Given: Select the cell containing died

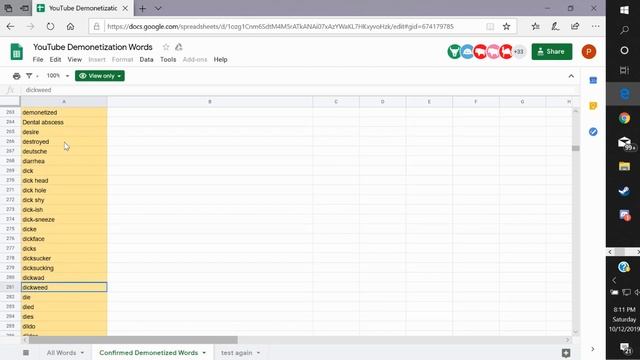Looking at the screenshot, I should 64,307.
